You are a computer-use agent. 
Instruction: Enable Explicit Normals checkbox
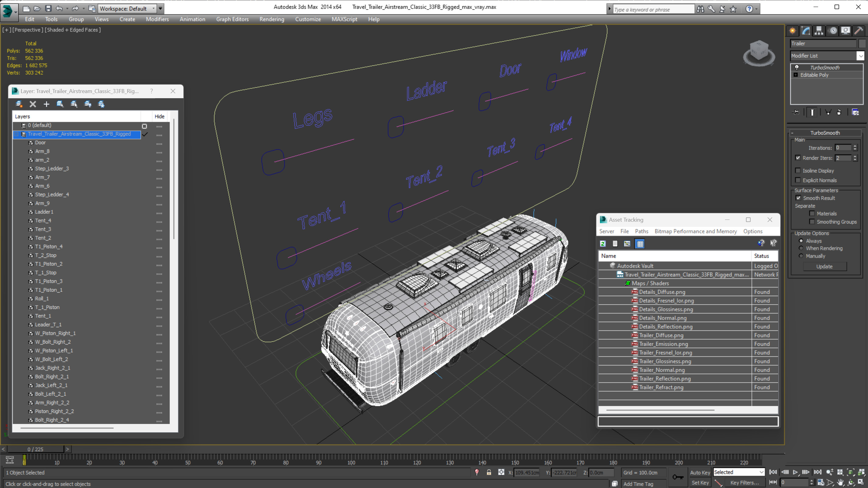point(798,180)
